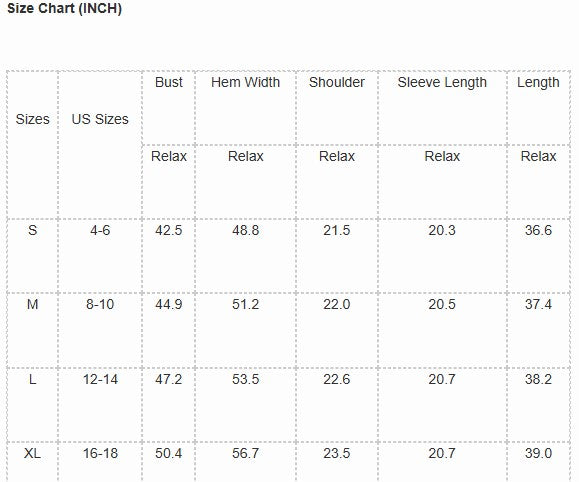Click US size 4-6 cell

pyautogui.click(x=100, y=230)
